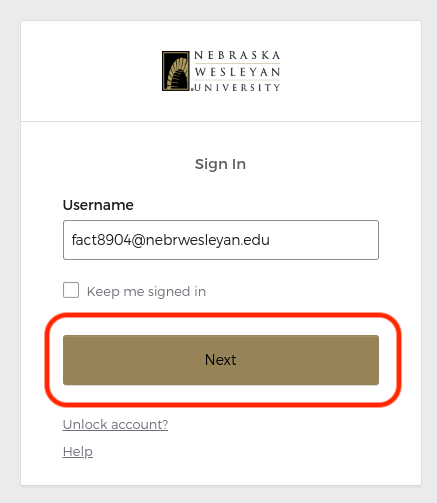Click the black and gold arch logo image
The height and width of the screenshot is (503, 437).
(176, 71)
